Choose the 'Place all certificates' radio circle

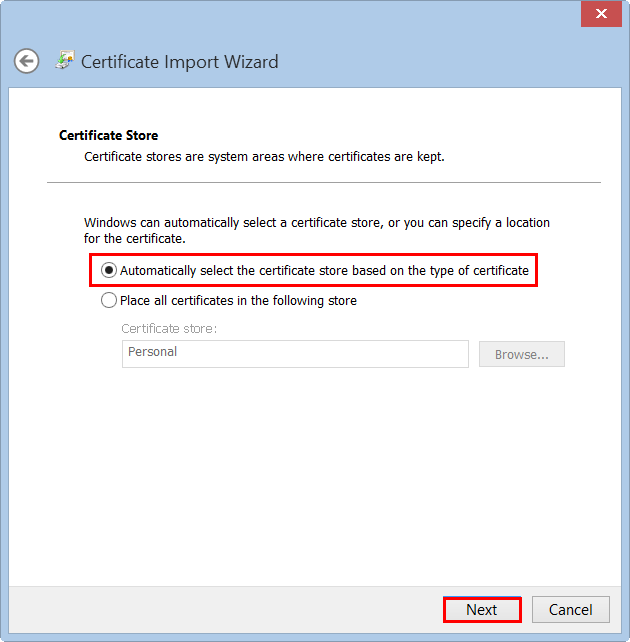click(x=109, y=300)
